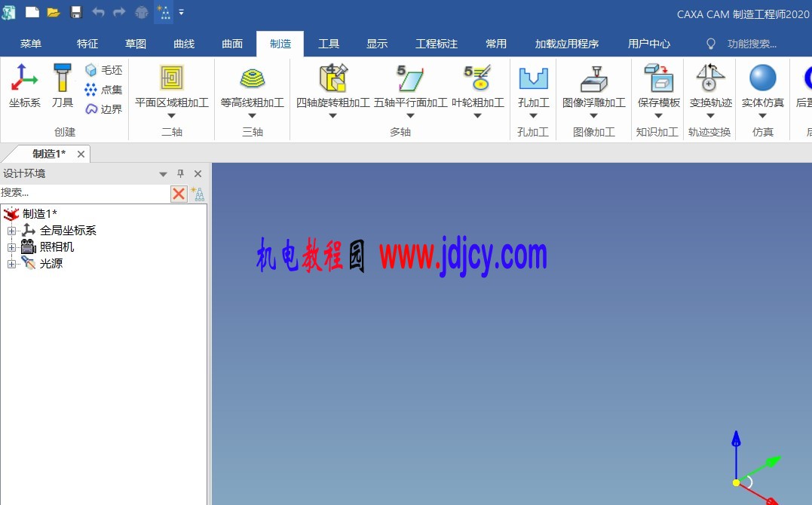Expand the 四轴旋转粗加工 dropdown arrow
Screen dimensions: 812x505
tap(333, 115)
